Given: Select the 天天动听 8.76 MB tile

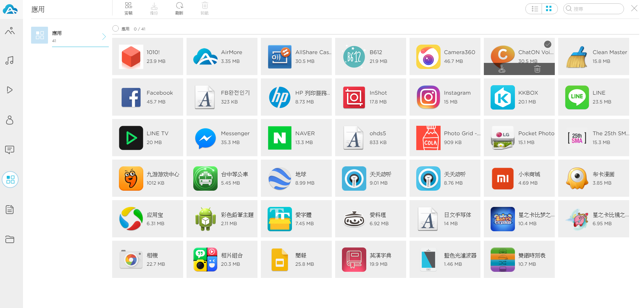Looking at the screenshot, I should coord(445,178).
